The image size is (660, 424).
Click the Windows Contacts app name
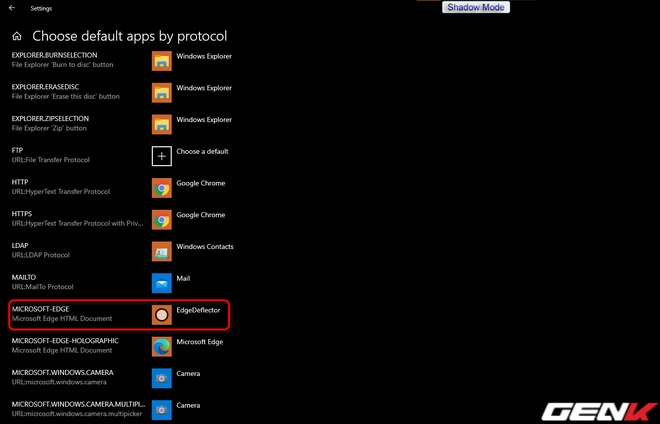[205, 247]
